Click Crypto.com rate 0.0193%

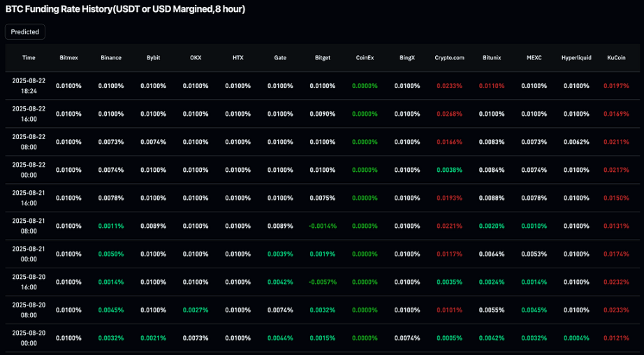pyautogui.click(x=449, y=198)
